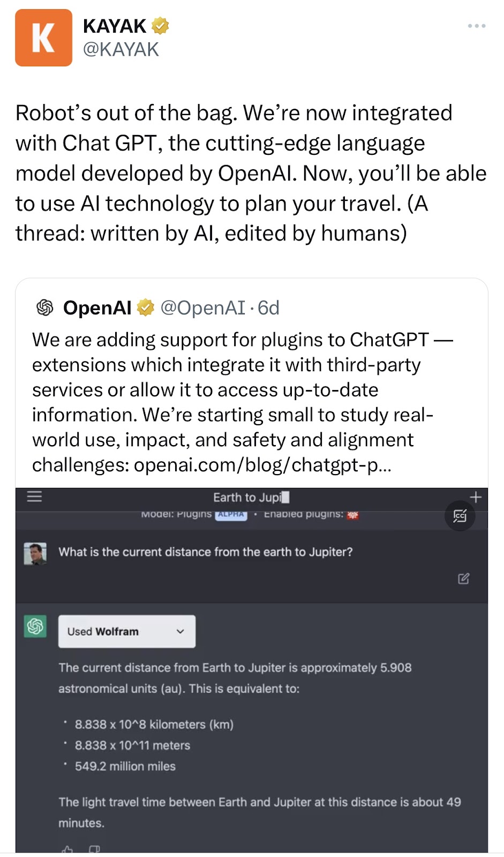The image size is (504, 857).
Task: Edit the Jupiter distance question prompt
Action: coord(463,578)
